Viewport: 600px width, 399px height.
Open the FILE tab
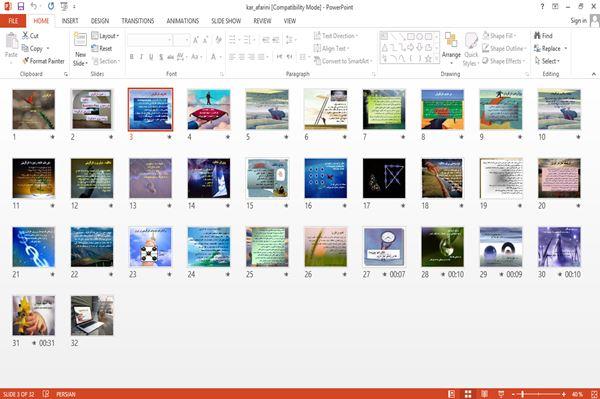point(13,21)
